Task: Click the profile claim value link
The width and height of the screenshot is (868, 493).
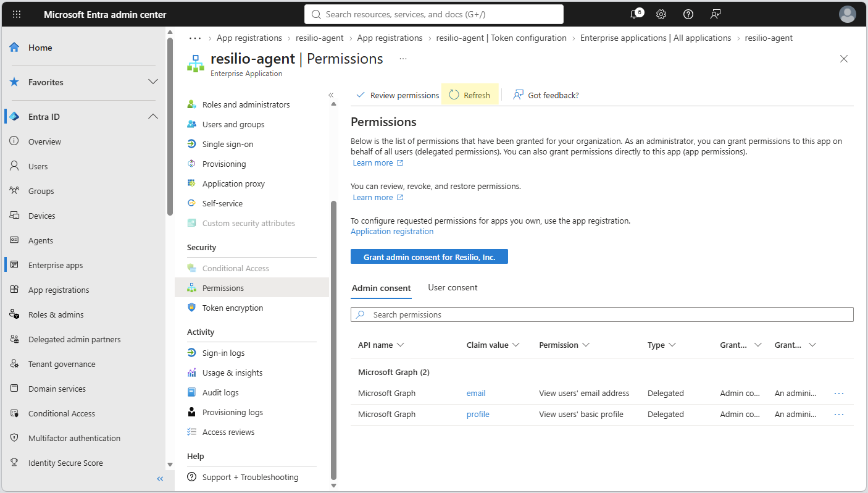Action: [478, 414]
